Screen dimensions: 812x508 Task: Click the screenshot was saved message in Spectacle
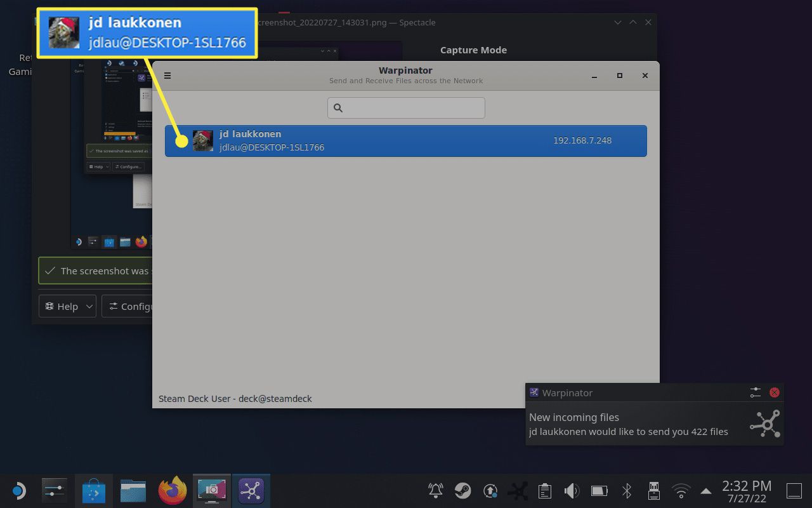(95, 271)
